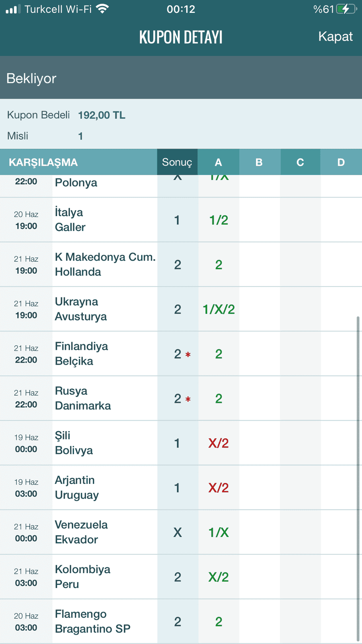Select column A tab
The height and width of the screenshot is (644, 362).
tap(218, 162)
